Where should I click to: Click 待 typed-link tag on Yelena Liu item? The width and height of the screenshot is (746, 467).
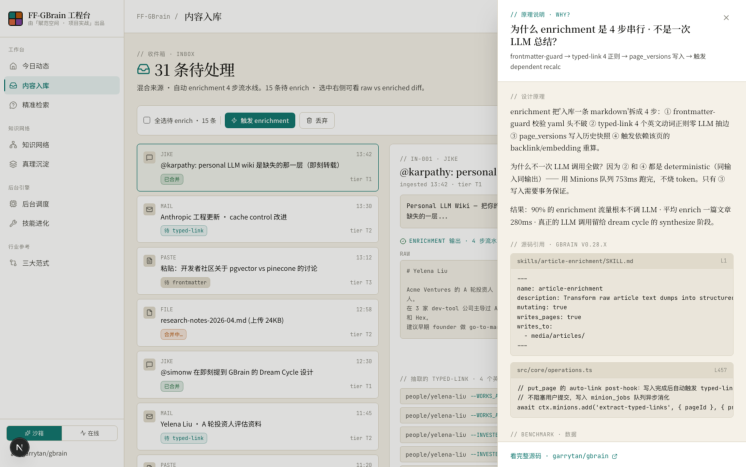[184, 438]
